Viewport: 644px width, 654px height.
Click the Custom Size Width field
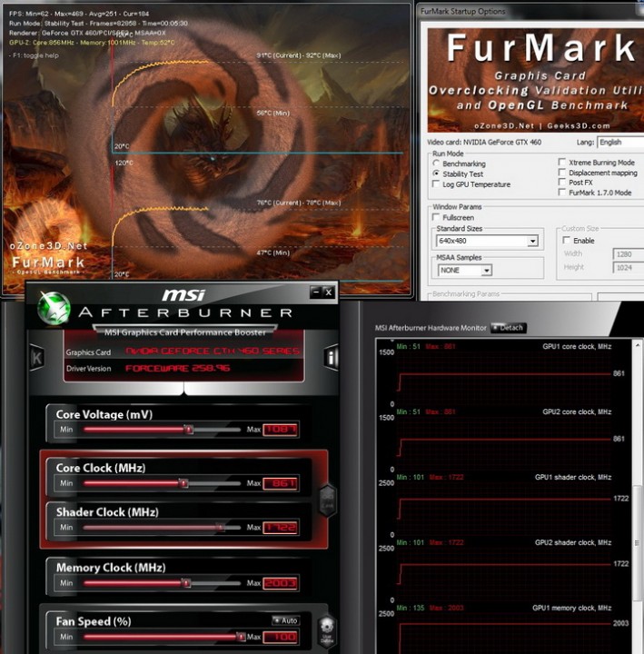(629, 254)
